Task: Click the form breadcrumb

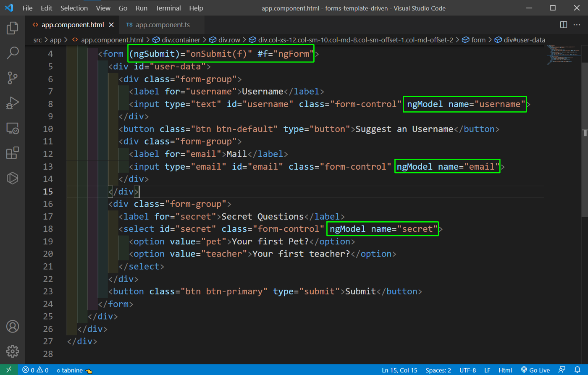Action: (x=474, y=40)
